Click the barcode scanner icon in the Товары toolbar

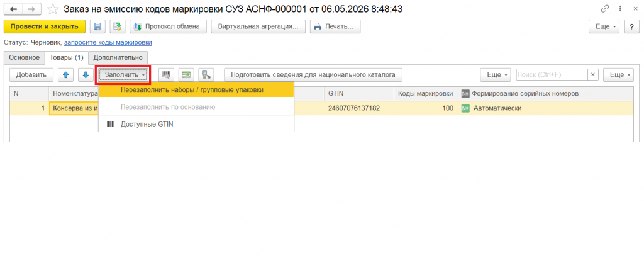[x=166, y=75]
